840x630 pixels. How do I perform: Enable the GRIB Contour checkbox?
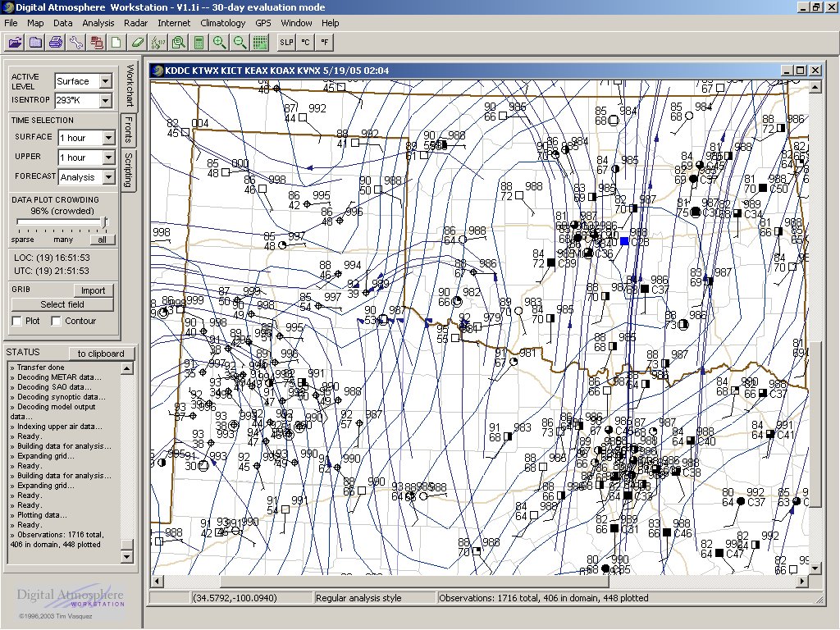56,321
